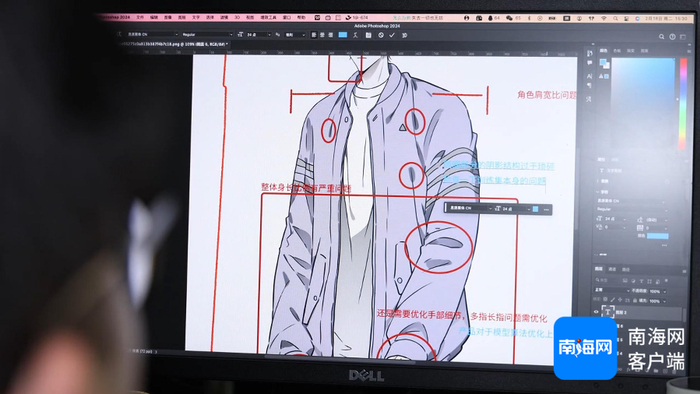
Task: Open the Glyphs panel icon in collapsed dock
Action: click(x=589, y=99)
